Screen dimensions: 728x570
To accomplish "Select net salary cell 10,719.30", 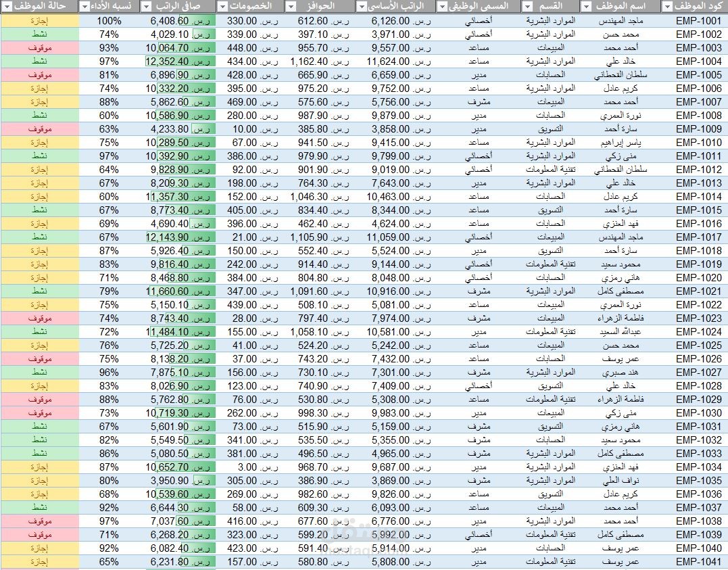I will tap(178, 413).
